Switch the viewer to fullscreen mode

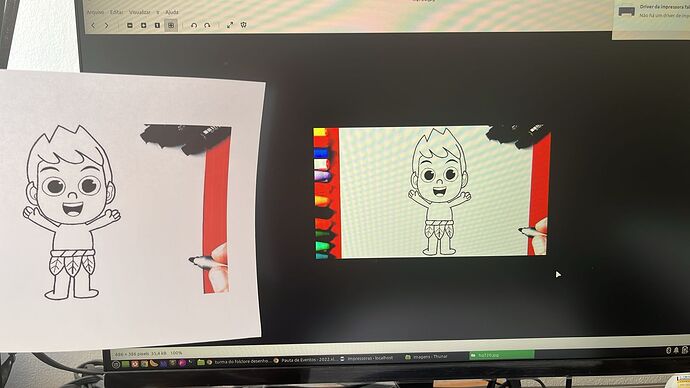[230, 25]
